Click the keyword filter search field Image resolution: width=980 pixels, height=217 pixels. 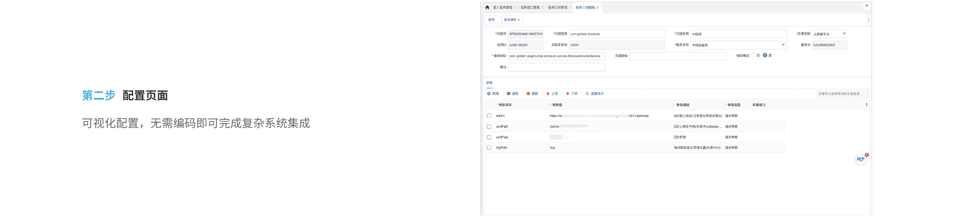click(842, 94)
